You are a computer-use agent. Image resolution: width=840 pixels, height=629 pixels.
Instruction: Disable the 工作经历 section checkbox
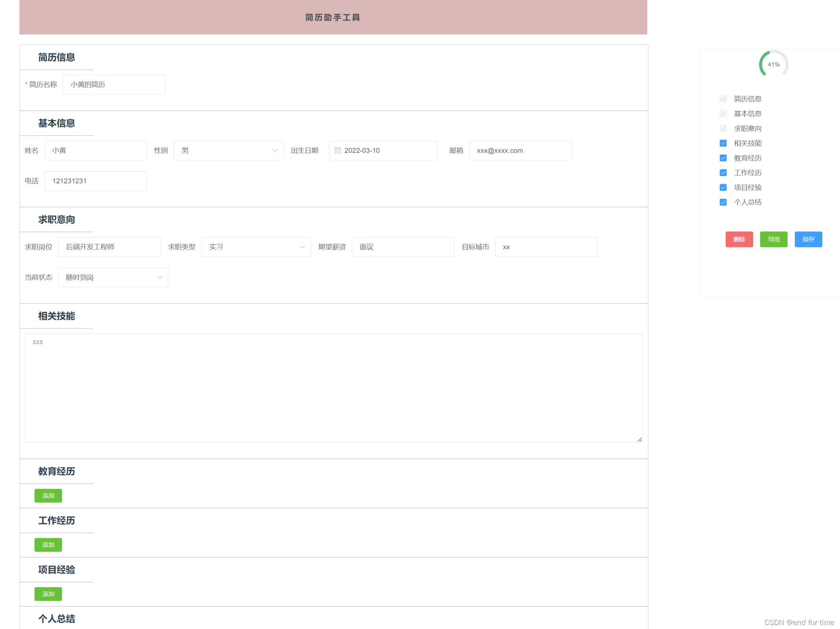(x=723, y=173)
